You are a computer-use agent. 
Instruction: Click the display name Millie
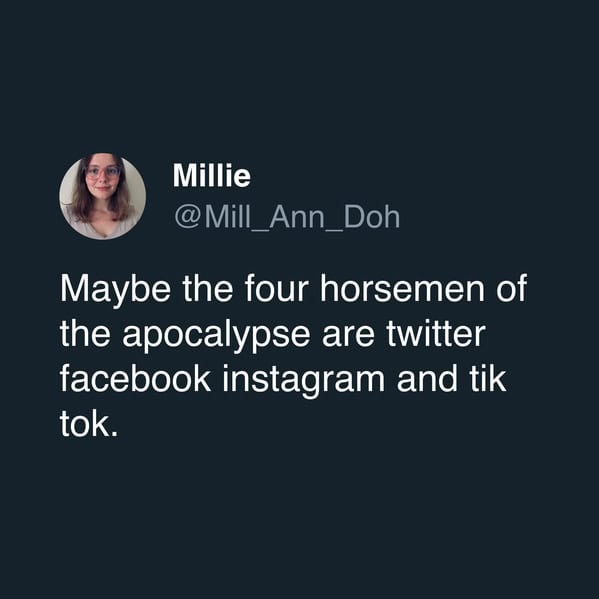(x=212, y=176)
